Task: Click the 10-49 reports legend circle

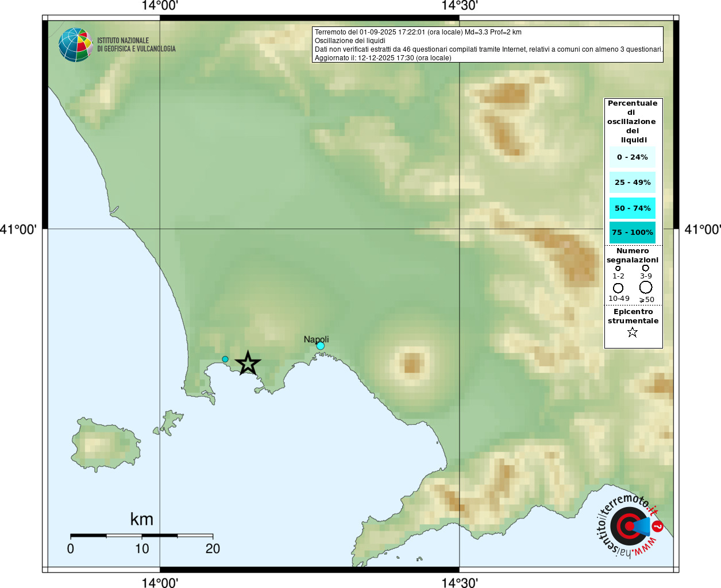Action: click(618, 288)
